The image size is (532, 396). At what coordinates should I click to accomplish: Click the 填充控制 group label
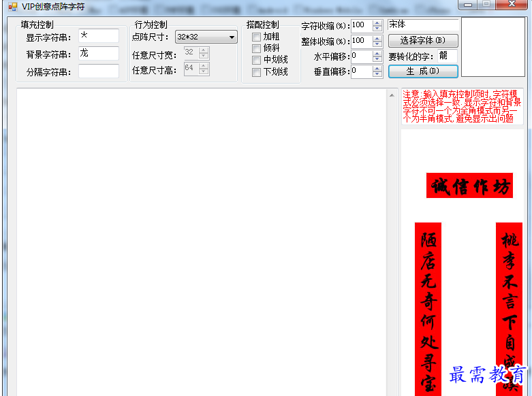[37, 24]
